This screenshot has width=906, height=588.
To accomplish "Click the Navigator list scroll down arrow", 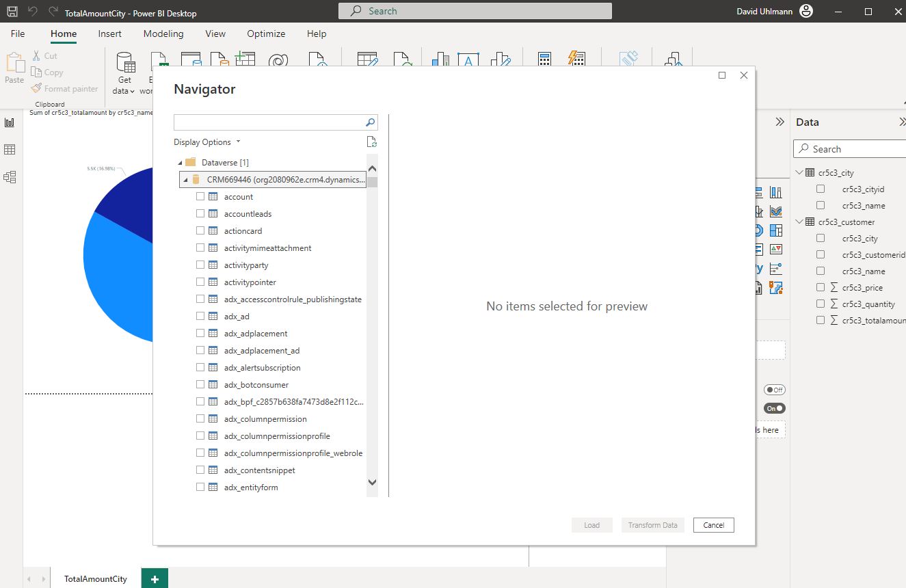I will click(x=373, y=482).
